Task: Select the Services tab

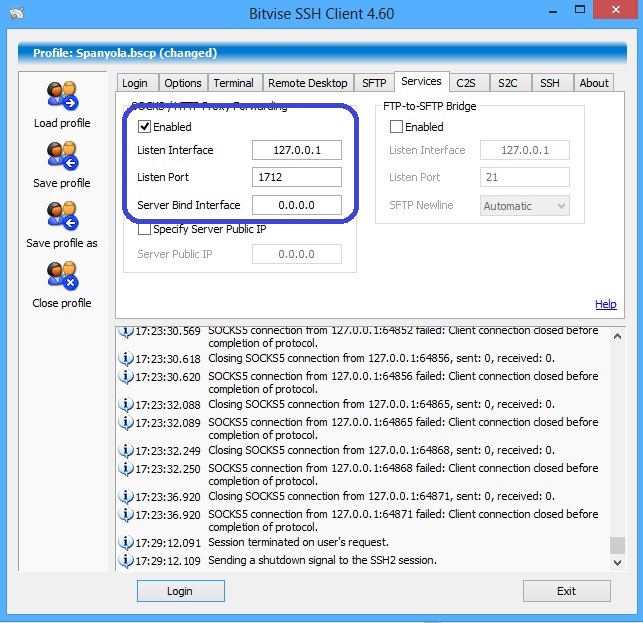Action: pos(422,81)
